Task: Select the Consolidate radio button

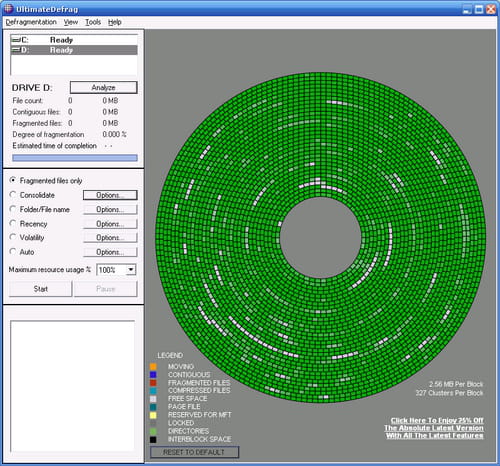Action: [13, 194]
